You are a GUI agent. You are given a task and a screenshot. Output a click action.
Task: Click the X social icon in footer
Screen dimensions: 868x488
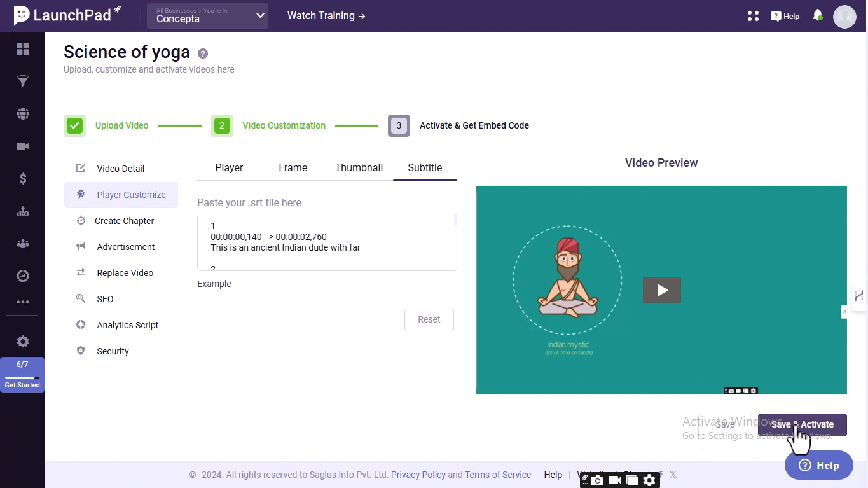pos(673,475)
